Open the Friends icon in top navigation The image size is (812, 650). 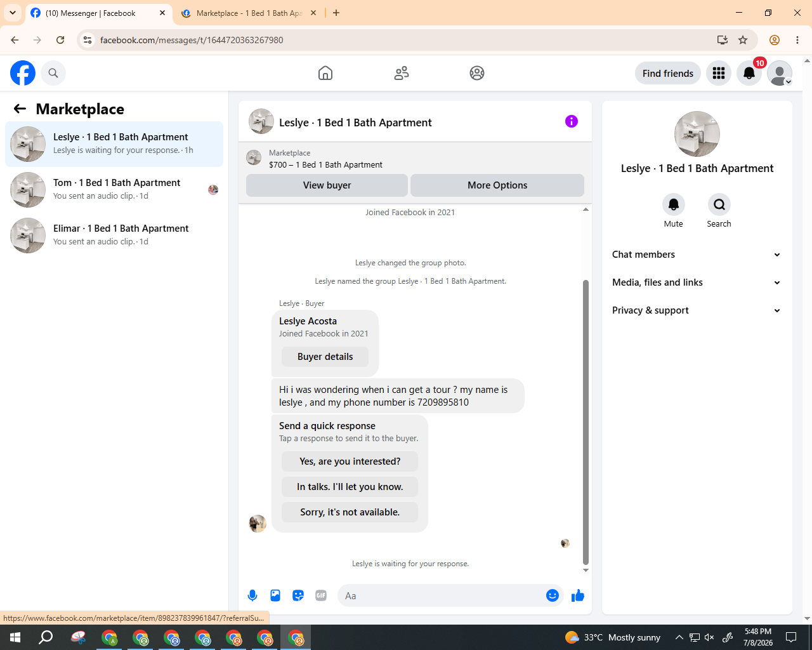pyautogui.click(x=402, y=73)
